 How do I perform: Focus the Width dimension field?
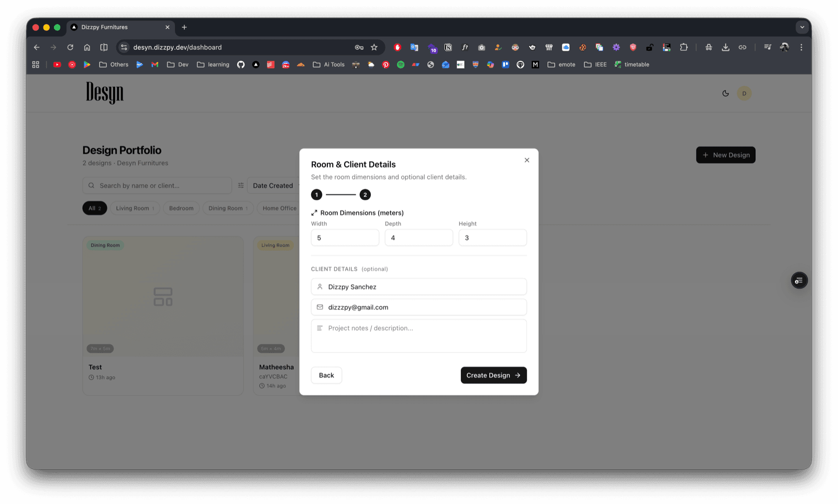tap(345, 238)
